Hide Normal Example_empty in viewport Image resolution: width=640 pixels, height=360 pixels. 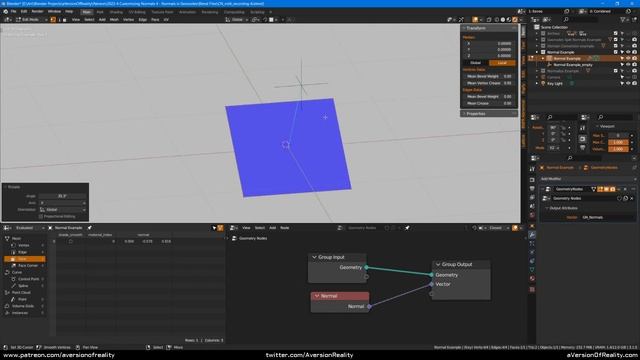pyautogui.click(x=628, y=65)
